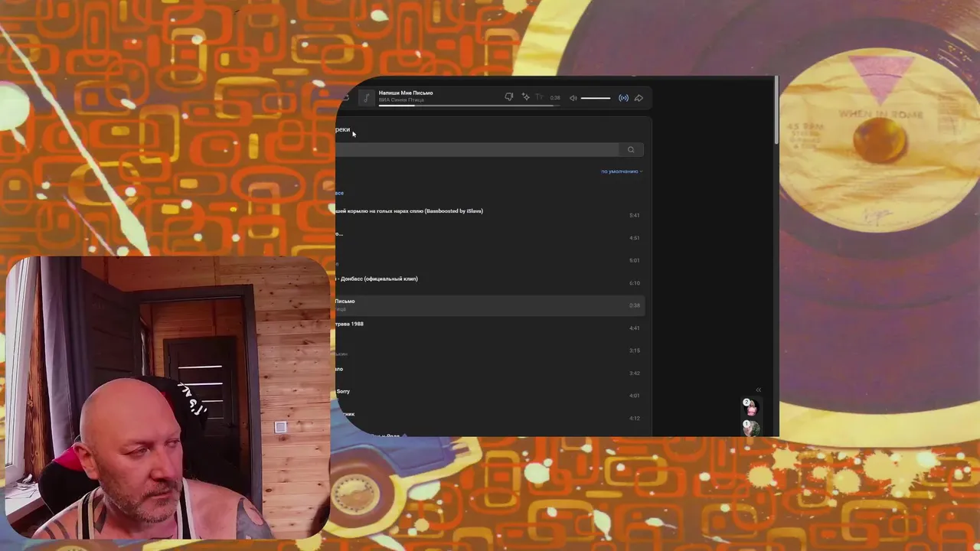Screen dimensions: 980x551
Task: Click the elapsed time 0:38 in player
Action: (x=555, y=98)
